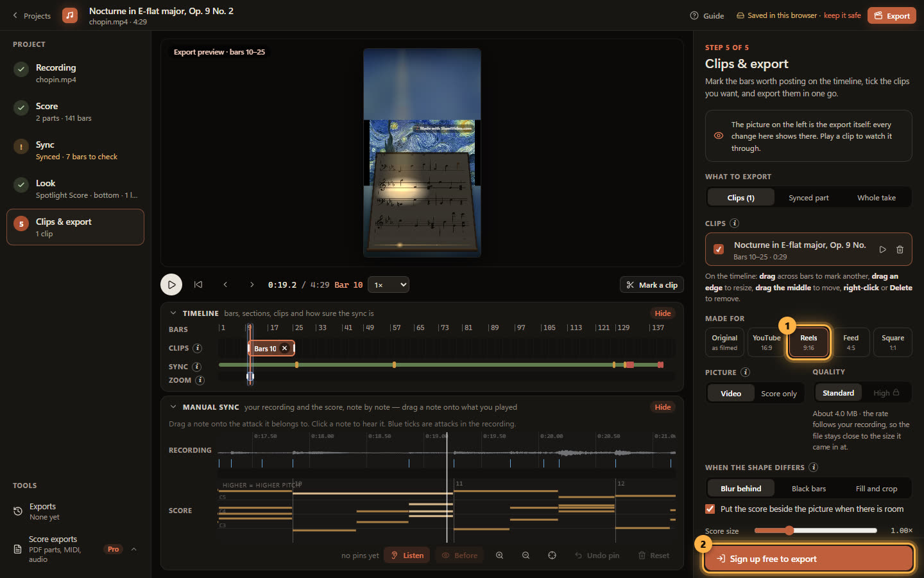Toggle score beside picture checkbox
924x578 pixels.
(x=710, y=509)
